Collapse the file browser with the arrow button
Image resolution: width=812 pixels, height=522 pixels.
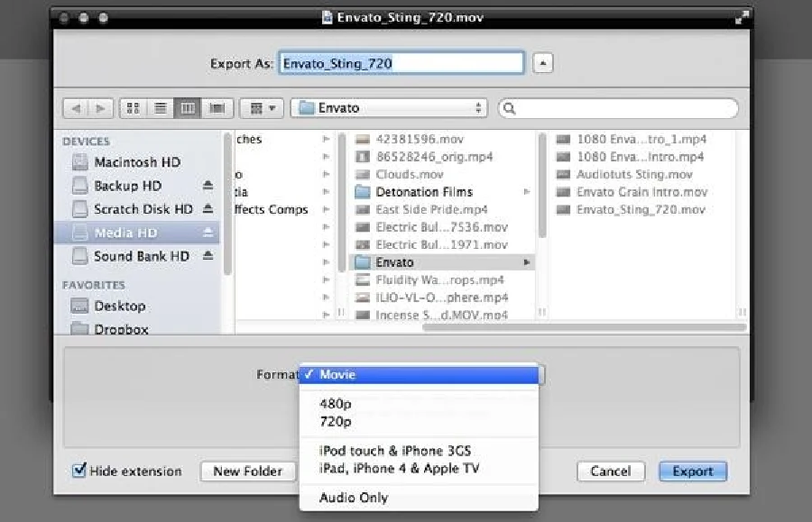543,64
